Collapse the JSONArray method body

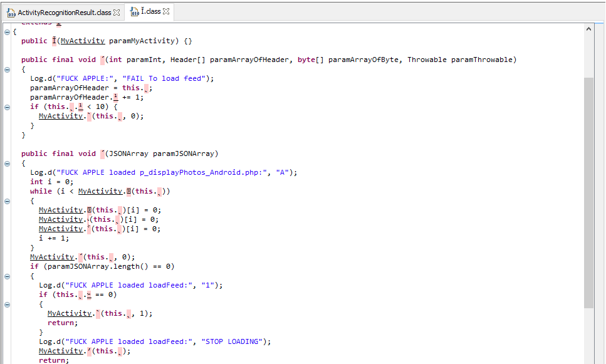click(x=7, y=164)
